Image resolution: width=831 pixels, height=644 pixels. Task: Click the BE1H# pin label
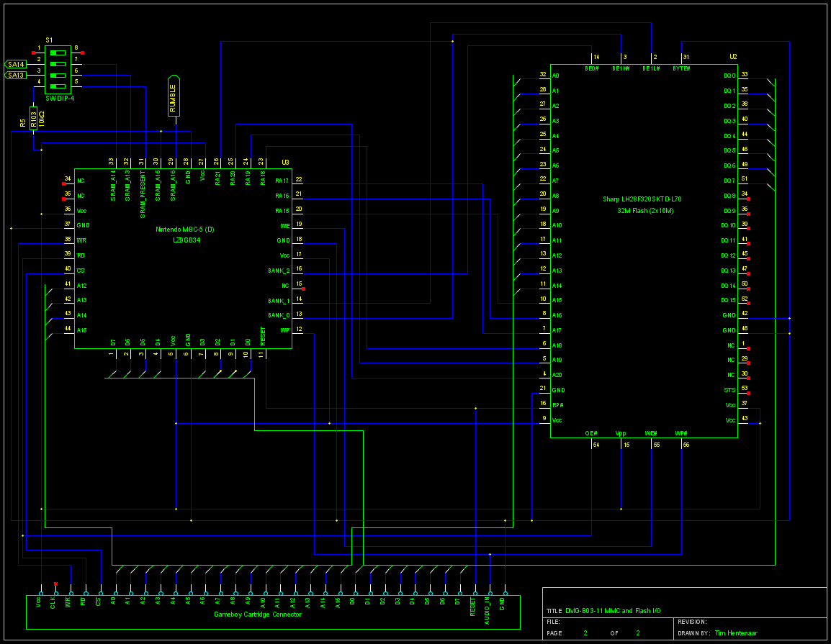[621, 69]
